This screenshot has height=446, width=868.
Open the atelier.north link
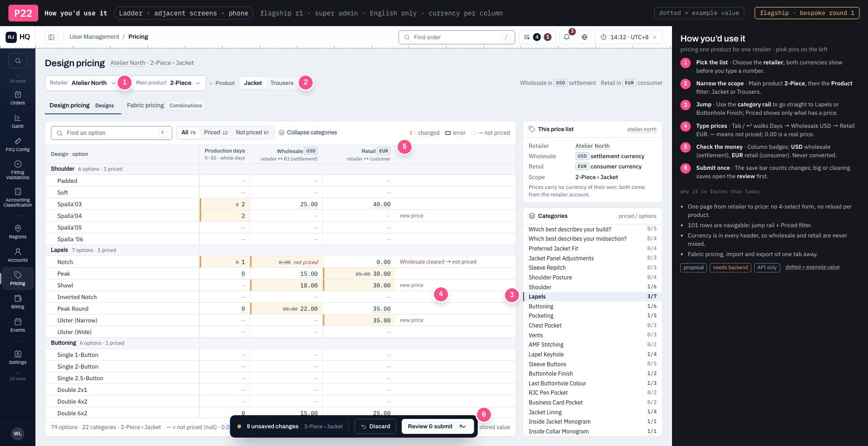click(642, 130)
